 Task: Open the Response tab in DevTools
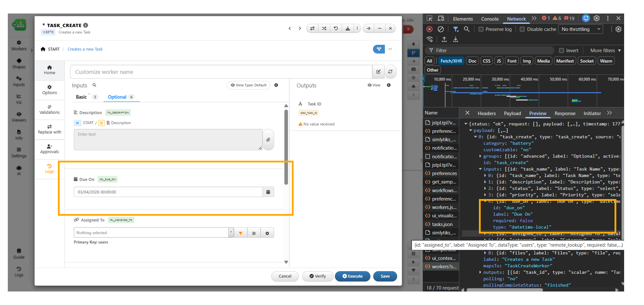(564, 113)
